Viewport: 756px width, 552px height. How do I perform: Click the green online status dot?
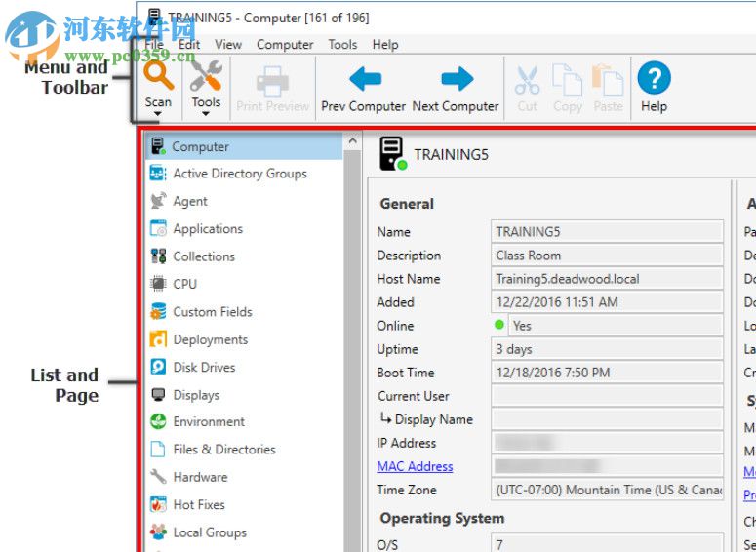click(499, 325)
